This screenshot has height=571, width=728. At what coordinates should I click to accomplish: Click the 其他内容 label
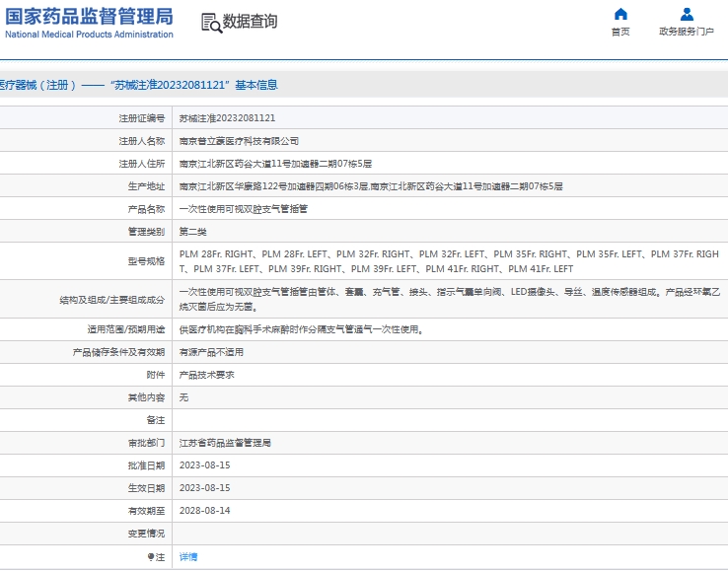tap(146, 397)
